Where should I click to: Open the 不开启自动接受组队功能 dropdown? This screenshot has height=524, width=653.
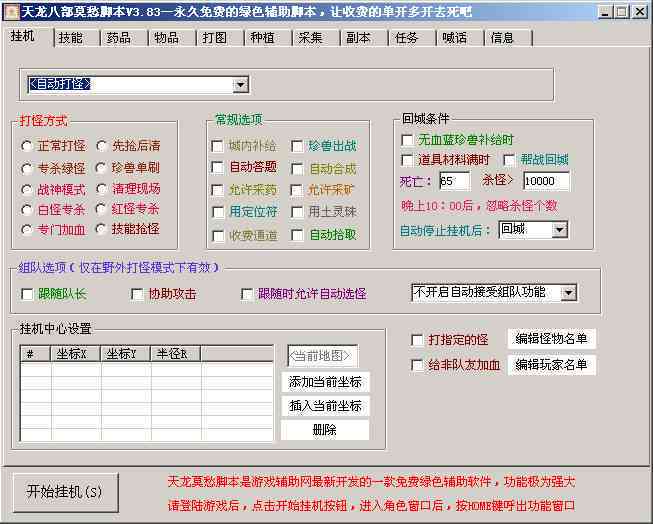568,292
